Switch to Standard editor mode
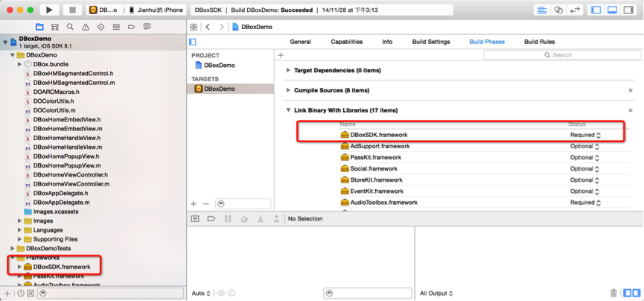Image resolution: width=644 pixels, height=301 pixels. pos(542,10)
